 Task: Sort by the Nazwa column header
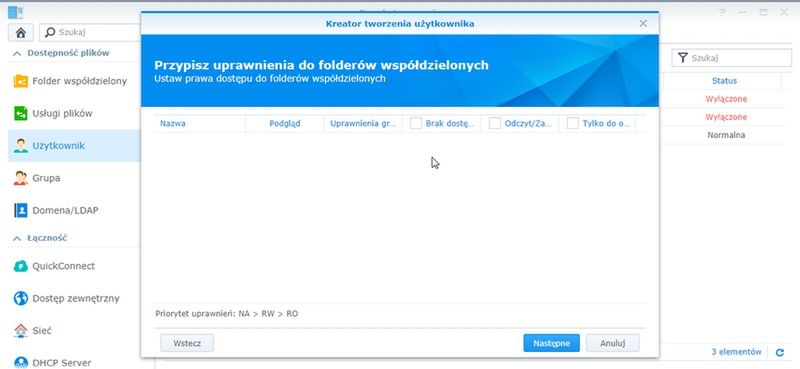click(x=199, y=124)
